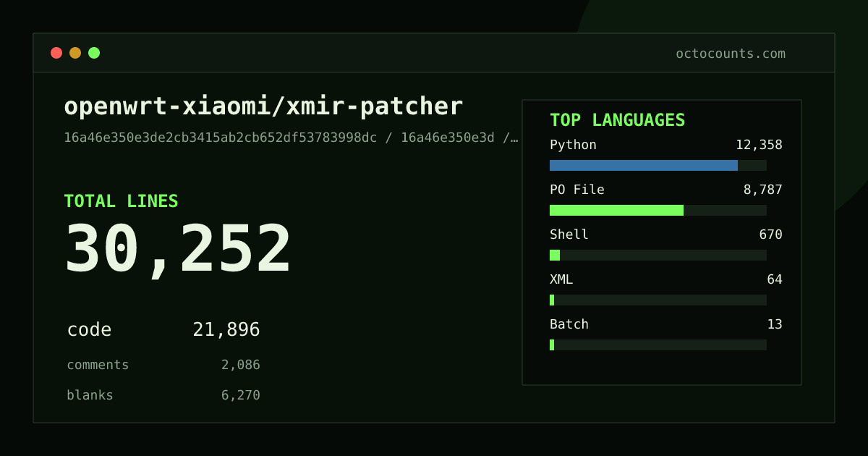Click the 2,086 comments count
868x456 pixels.
coord(241,365)
